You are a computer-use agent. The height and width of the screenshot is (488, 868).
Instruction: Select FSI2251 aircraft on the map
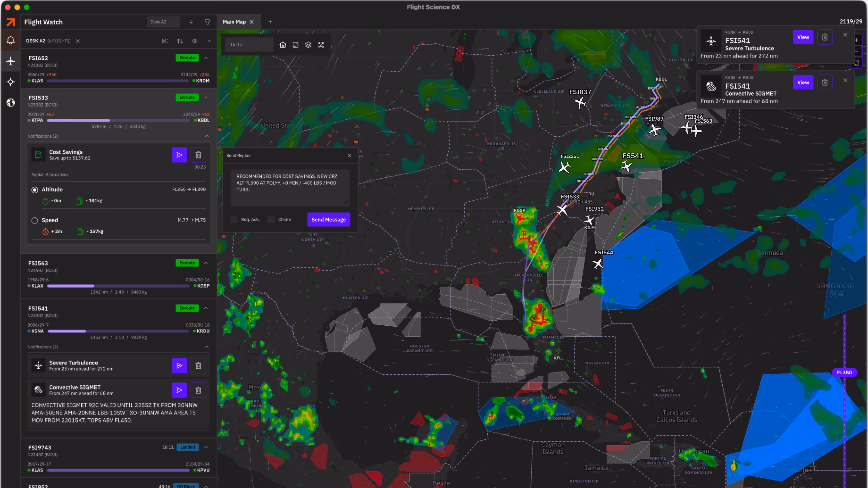pyautogui.click(x=564, y=167)
